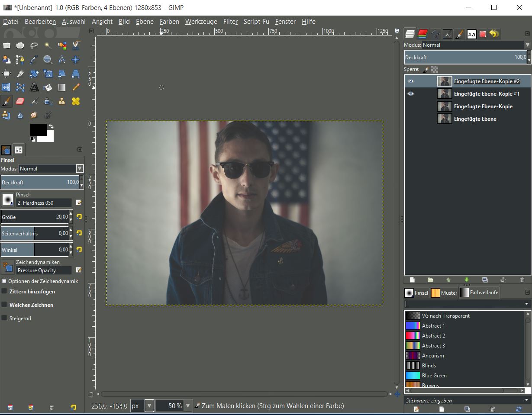Viewport: 532px width, 415px height.
Task: Click the Ellipse Select tool
Action: click(20, 46)
